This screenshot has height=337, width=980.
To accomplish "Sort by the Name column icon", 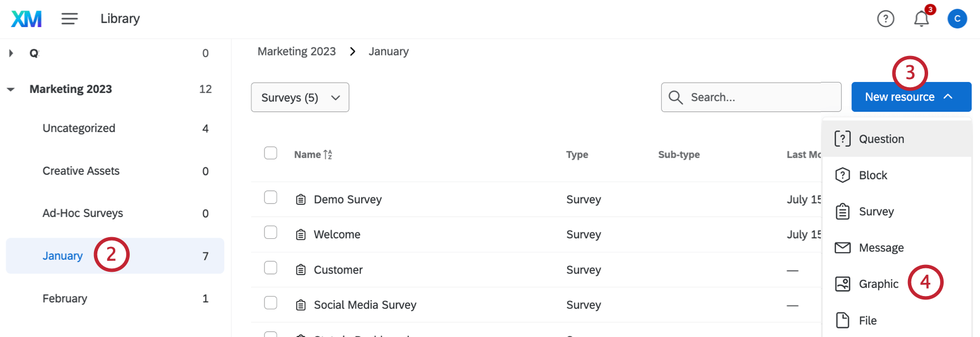I will [327, 155].
